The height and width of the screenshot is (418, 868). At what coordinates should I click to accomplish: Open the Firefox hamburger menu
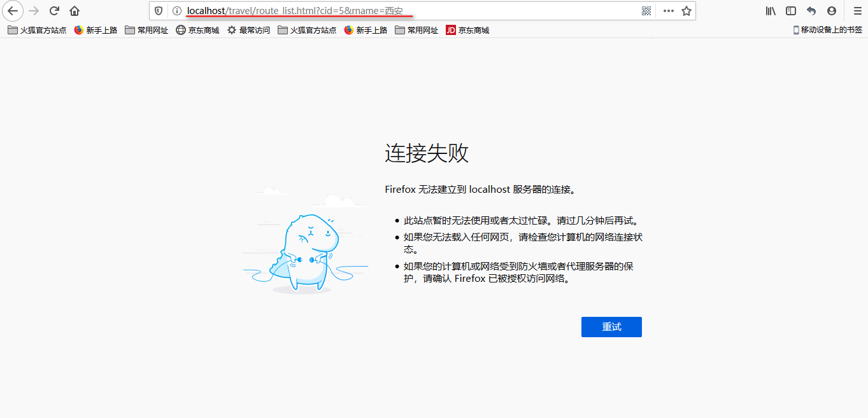tap(857, 11)
